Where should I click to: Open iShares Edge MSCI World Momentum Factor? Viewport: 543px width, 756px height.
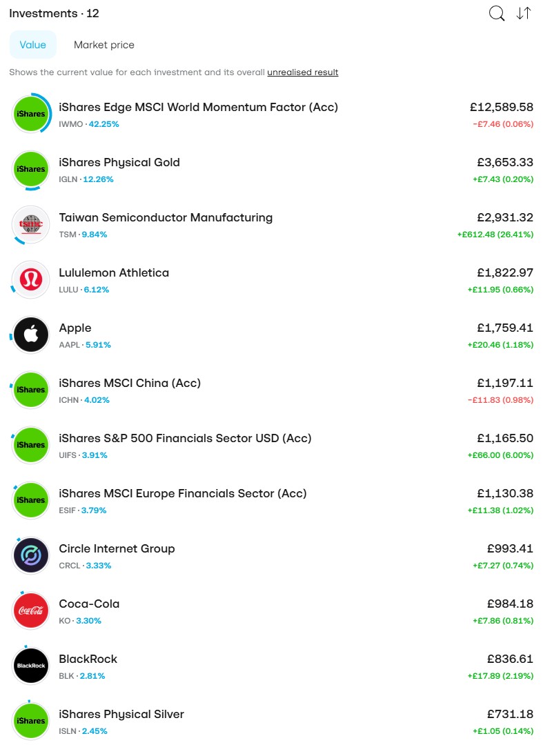pyautogui.click(x=272, y=115)
